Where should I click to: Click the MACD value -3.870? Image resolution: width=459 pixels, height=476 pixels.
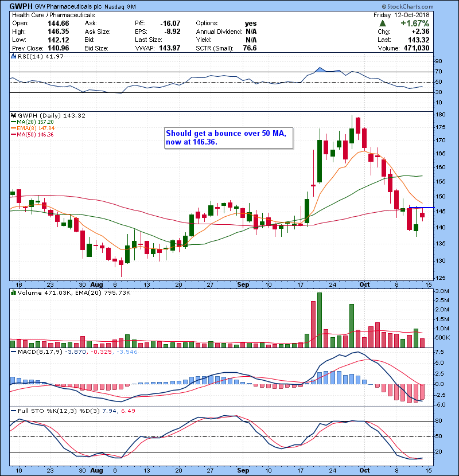[x=75, y=352]
